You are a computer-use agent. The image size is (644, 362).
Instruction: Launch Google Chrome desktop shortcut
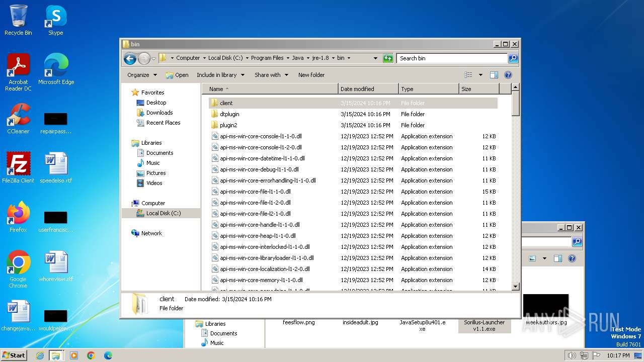click(x=18, y=269)
